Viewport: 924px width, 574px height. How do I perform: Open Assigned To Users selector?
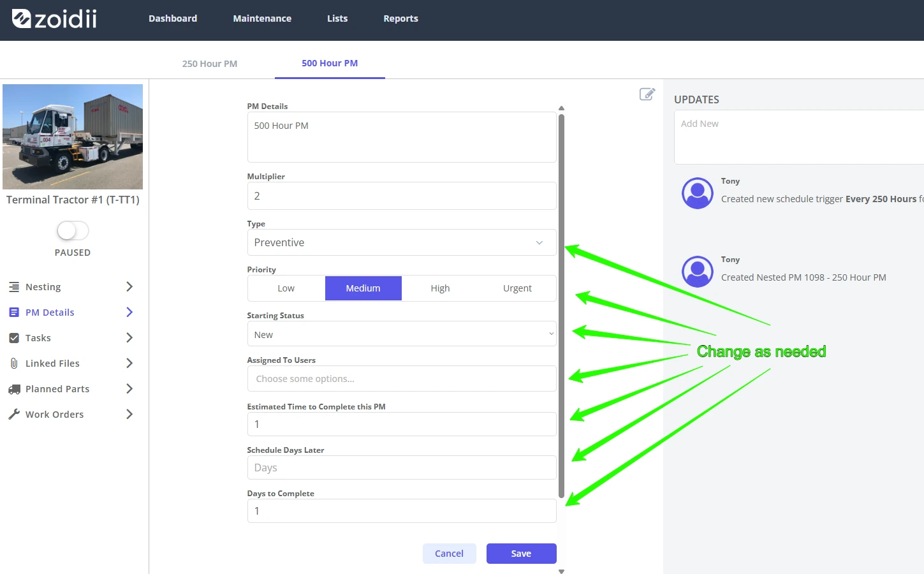point(402,379)
